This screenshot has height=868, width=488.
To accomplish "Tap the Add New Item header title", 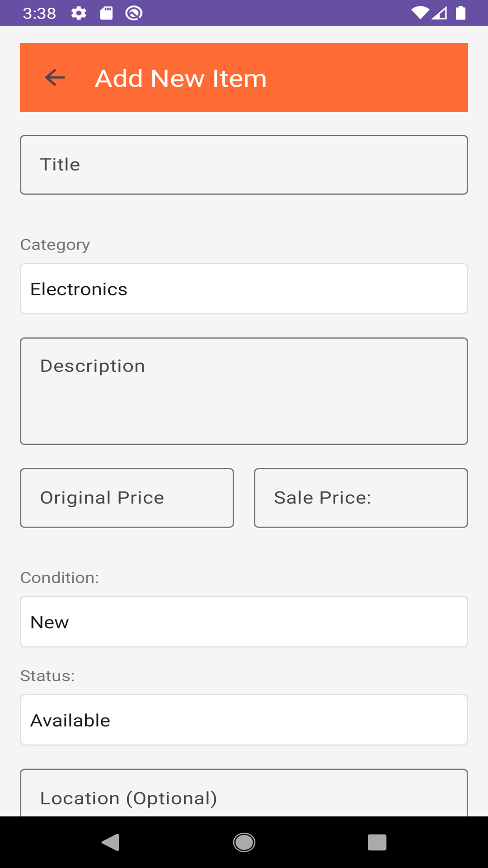I will (181, 78).
